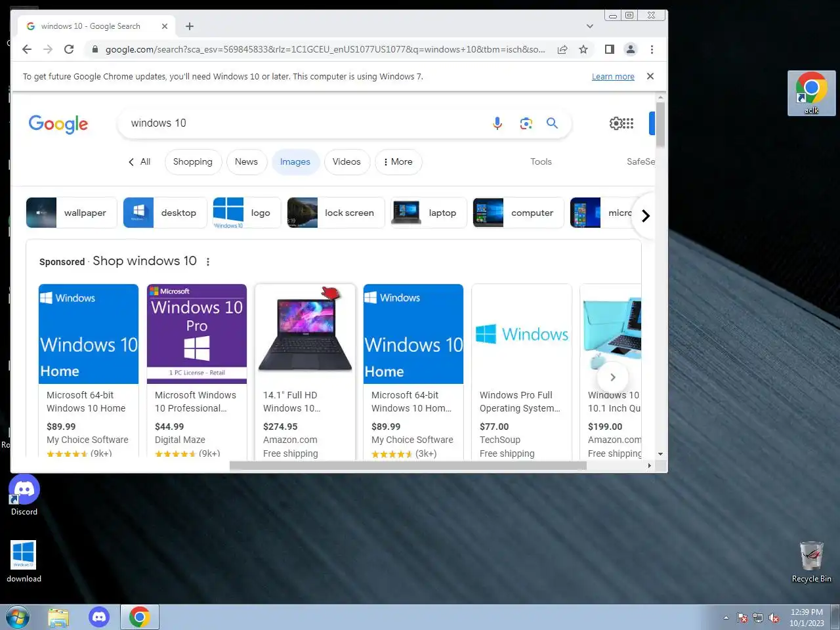Open the Windows Start button
This screenshot has height=630, width=840.
[x=17, y=617]
